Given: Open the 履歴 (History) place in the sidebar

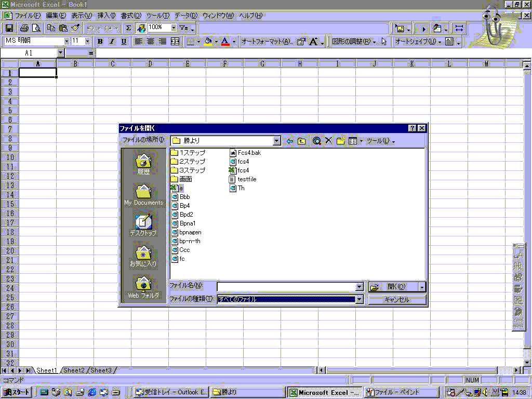Looking at the screenshot, I should [143, 164].
